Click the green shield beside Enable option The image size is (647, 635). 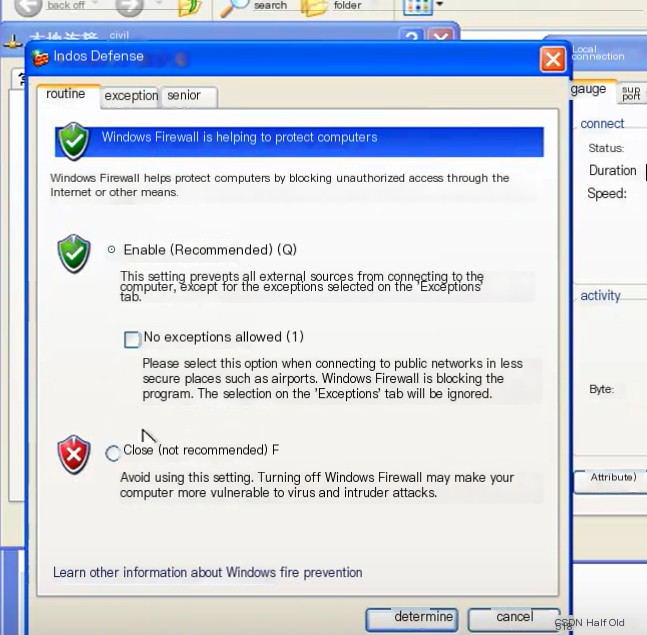[73, 253]
